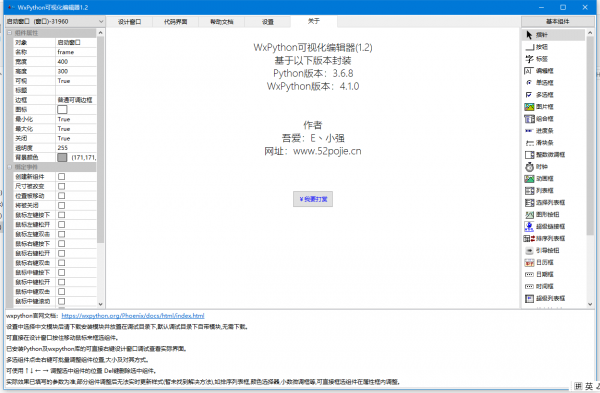The image size is (600, 393).
Task: Open the 设置 tab
Action: coord(268,22)
